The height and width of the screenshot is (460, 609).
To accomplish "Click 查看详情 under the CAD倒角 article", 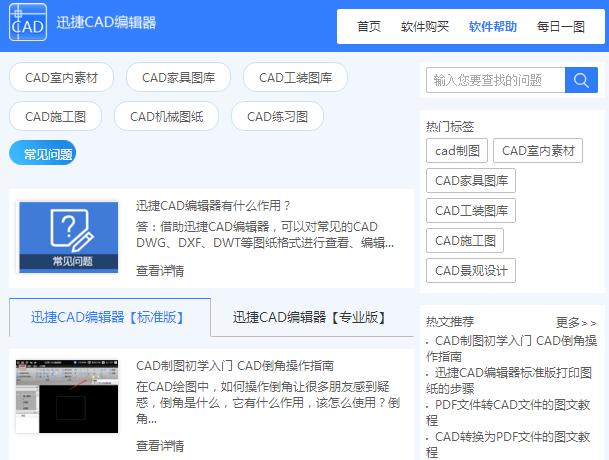I will click(x=160, y=445).
